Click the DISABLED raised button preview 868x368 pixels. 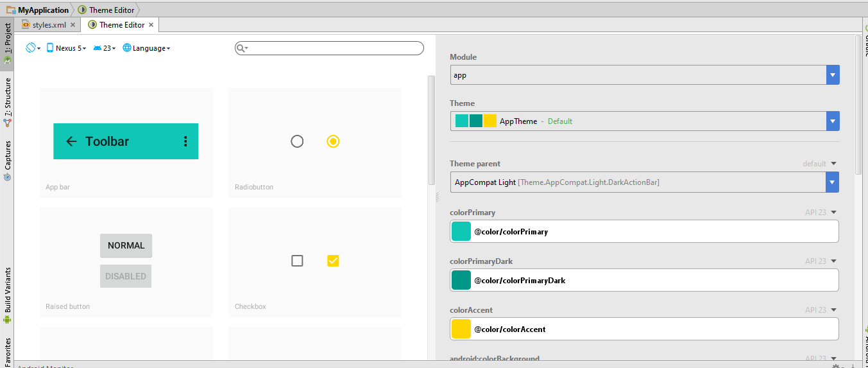point(126,276)
